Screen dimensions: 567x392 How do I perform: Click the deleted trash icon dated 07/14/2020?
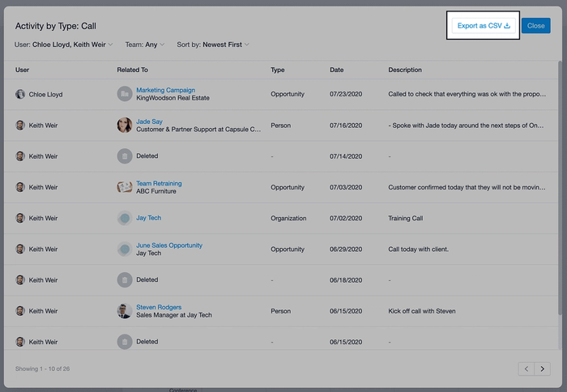tap(124, 156)
